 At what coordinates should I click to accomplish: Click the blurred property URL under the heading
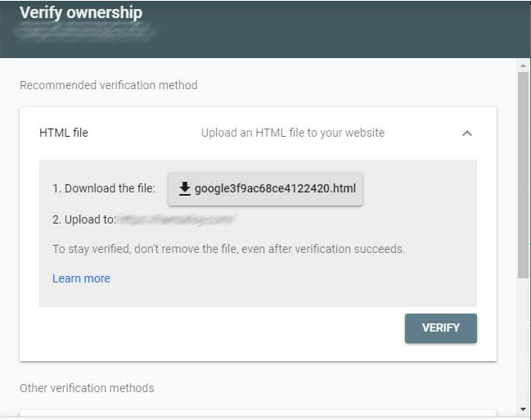(84, 32)
